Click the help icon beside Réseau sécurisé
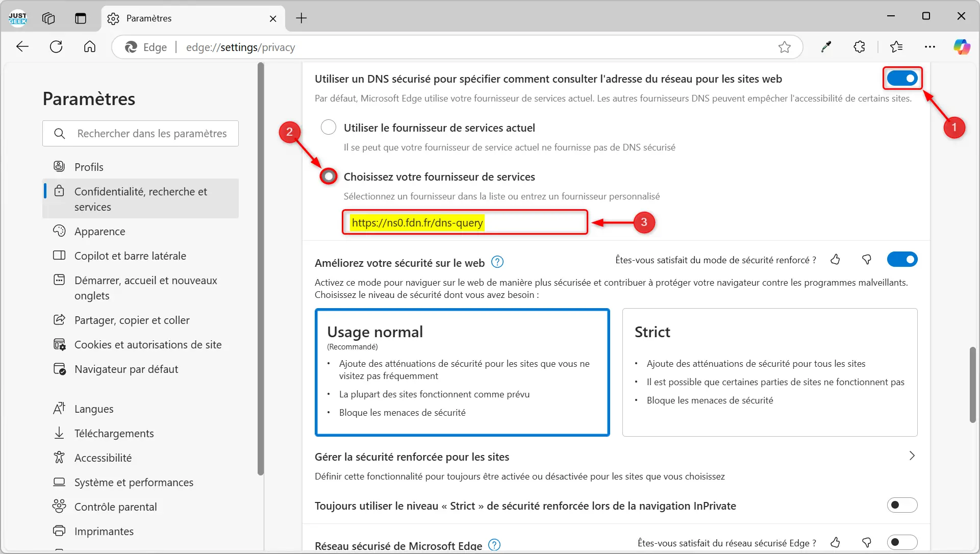 pyautogui.click(x=494, y=545)
